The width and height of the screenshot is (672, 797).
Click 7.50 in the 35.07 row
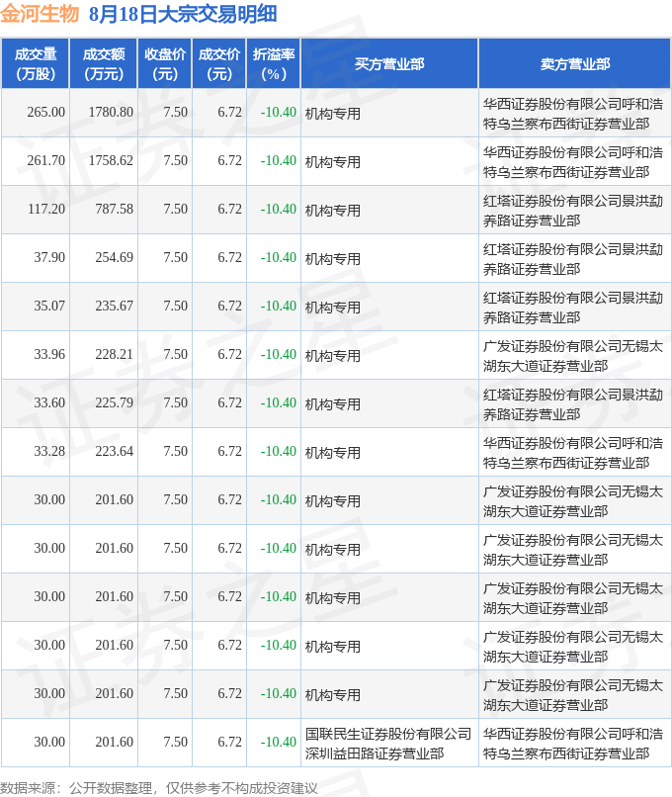(175, 306)
